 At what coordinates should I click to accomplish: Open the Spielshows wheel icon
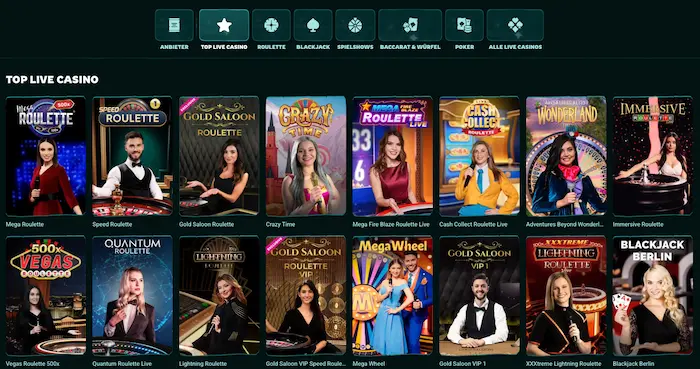click(x=355, y=25)
